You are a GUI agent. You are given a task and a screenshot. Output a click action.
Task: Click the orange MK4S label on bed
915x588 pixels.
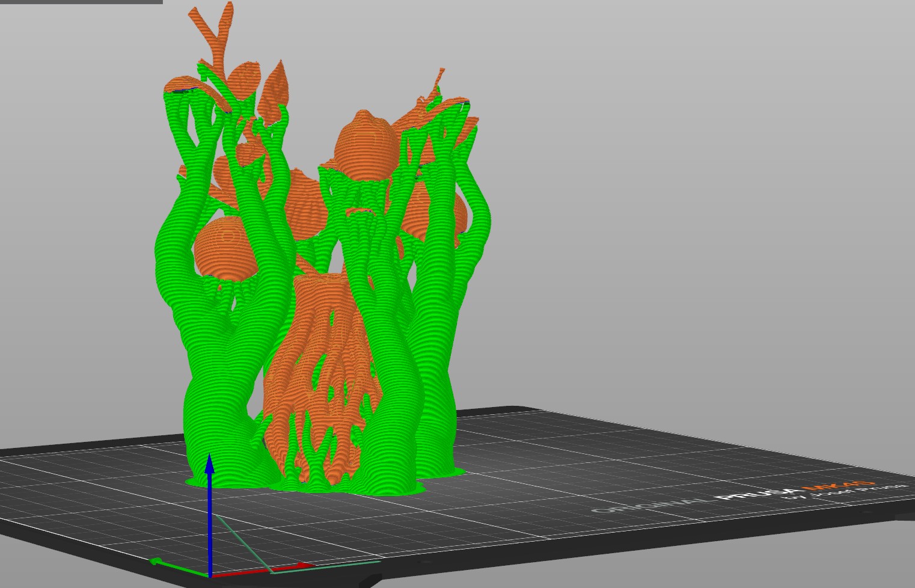coord(839,485)
